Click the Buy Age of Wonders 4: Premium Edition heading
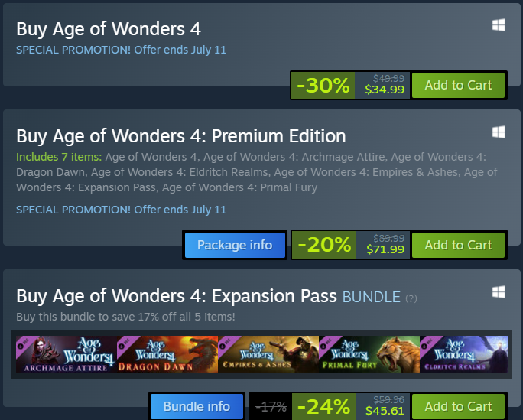The height and width of the screenshot is (420, 523). click(x=181, y=136)
